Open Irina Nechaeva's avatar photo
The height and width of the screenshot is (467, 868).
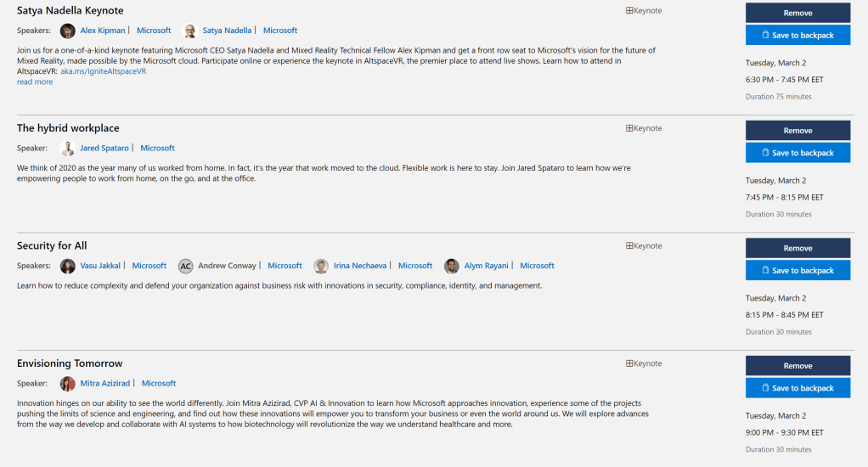tap(321, 266)
